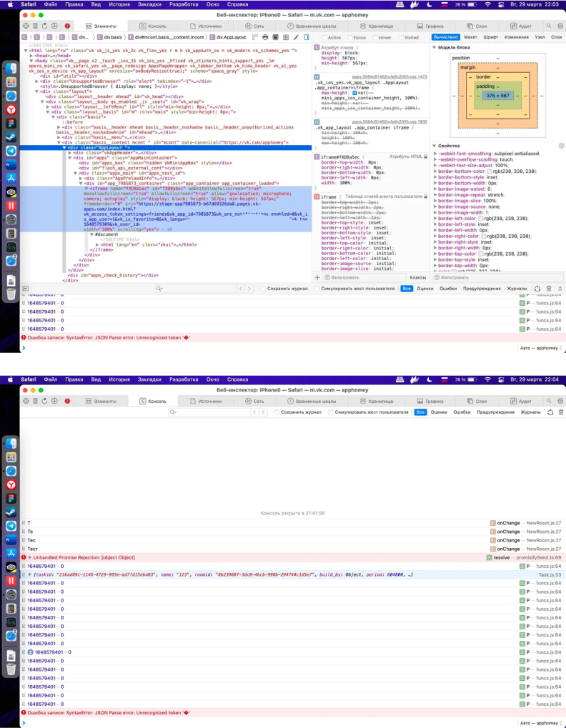Screen dimensions: 566x728
Task: Expand the taskid object log entry
Action: (30, 575)
